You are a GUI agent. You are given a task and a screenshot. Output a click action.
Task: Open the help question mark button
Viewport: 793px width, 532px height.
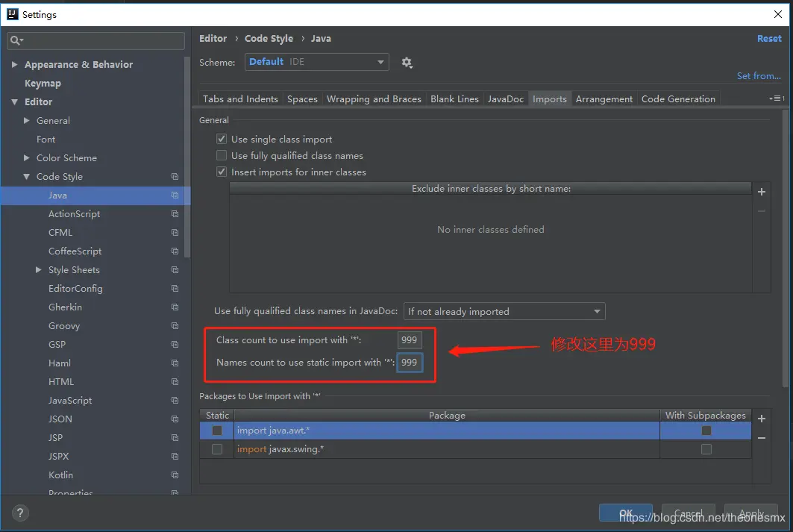pos(19,513)
